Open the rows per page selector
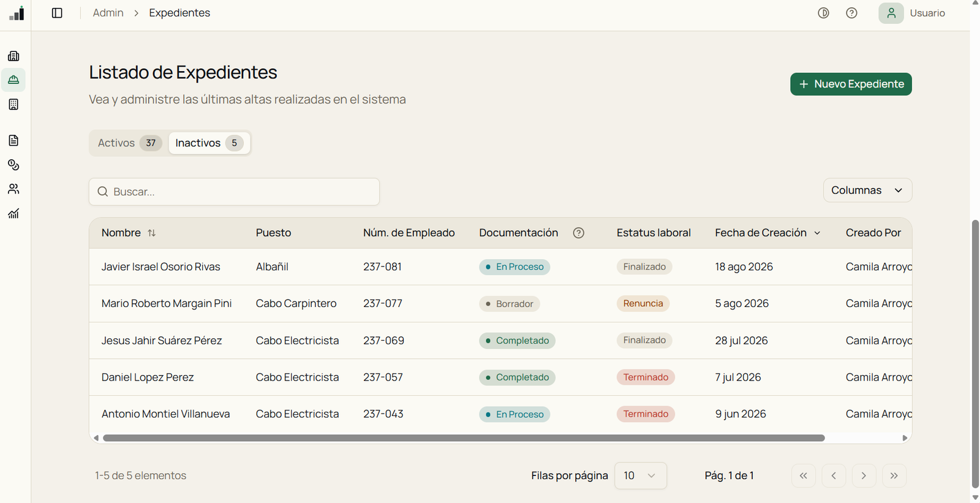The height and width of the screenshot is (503, 980). (641, 475)
